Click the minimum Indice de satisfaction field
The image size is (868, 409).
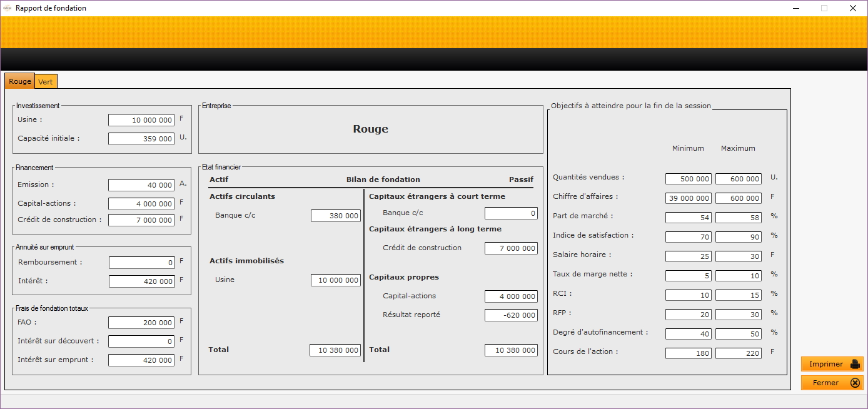click(689, 237)
